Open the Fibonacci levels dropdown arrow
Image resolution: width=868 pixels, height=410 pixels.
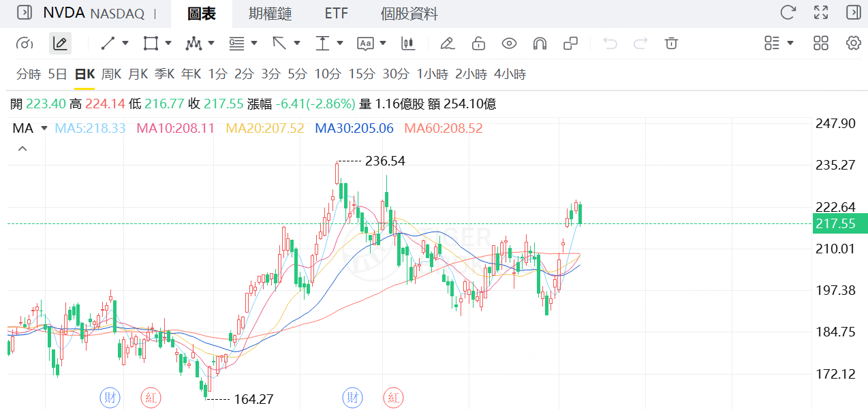(254, 43)
